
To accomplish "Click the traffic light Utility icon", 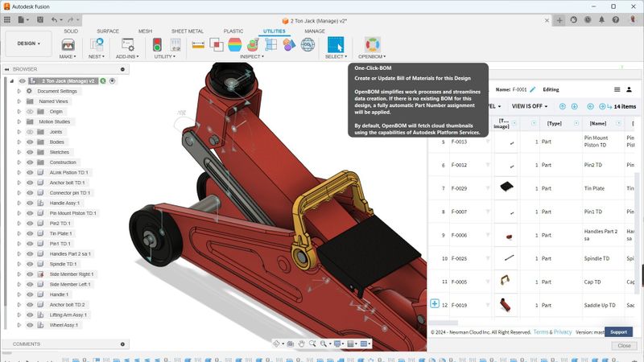I will tap(157, 45).
